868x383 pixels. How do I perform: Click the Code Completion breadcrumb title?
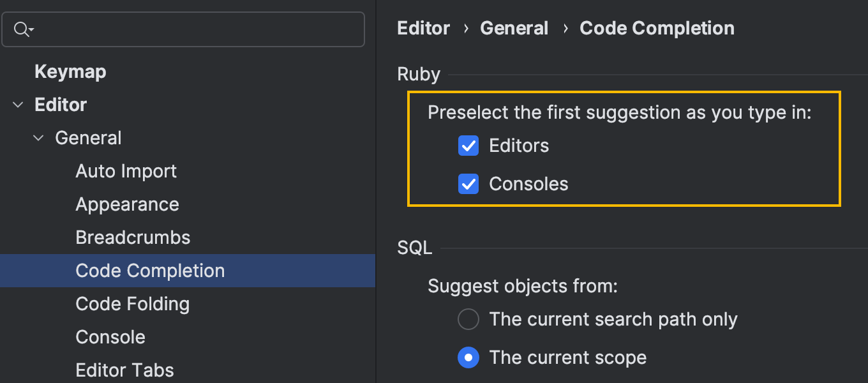coord(657,28)
